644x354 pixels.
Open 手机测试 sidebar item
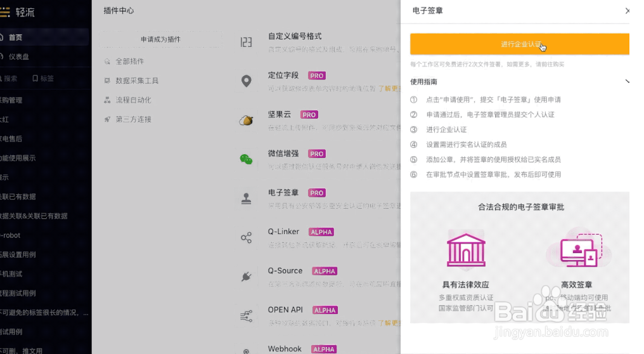tap(11, 274)
